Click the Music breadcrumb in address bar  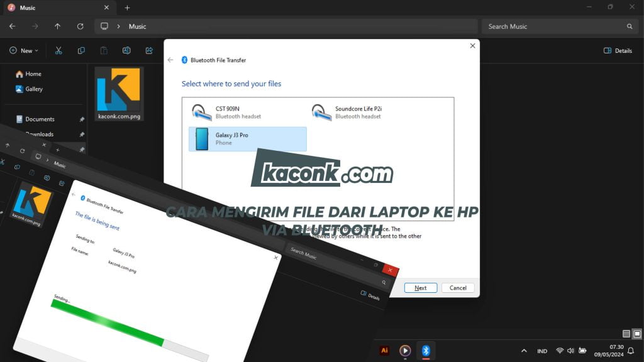137,26
